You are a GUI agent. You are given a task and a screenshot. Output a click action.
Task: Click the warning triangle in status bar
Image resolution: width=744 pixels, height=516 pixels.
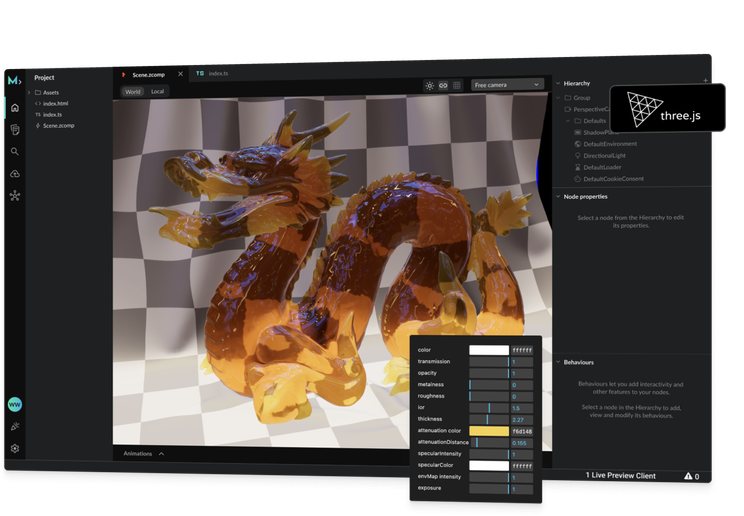pos(688,476)
